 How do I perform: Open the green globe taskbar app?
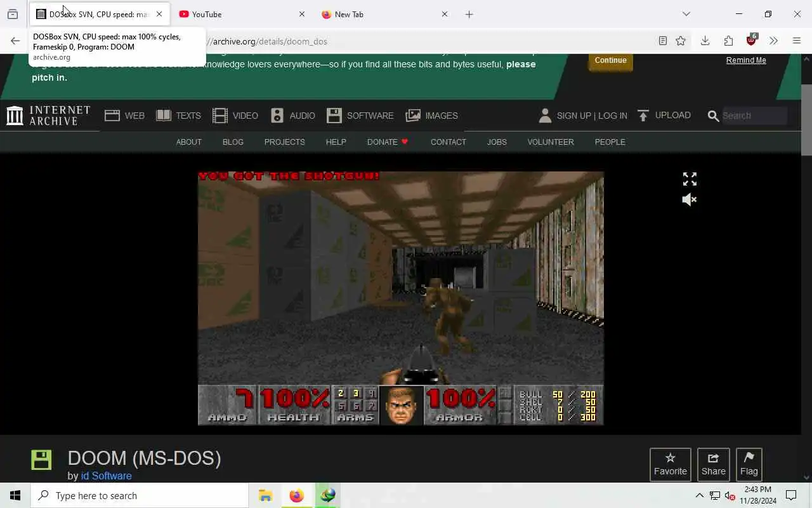pos(327,495)
